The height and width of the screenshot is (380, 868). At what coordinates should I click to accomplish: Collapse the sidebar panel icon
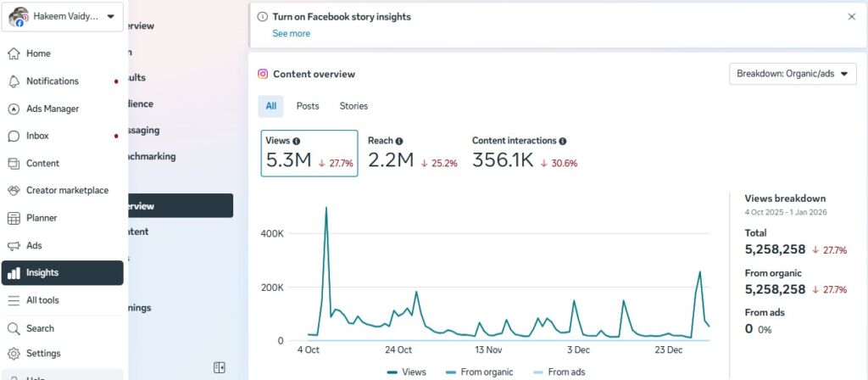click(220, 367)
